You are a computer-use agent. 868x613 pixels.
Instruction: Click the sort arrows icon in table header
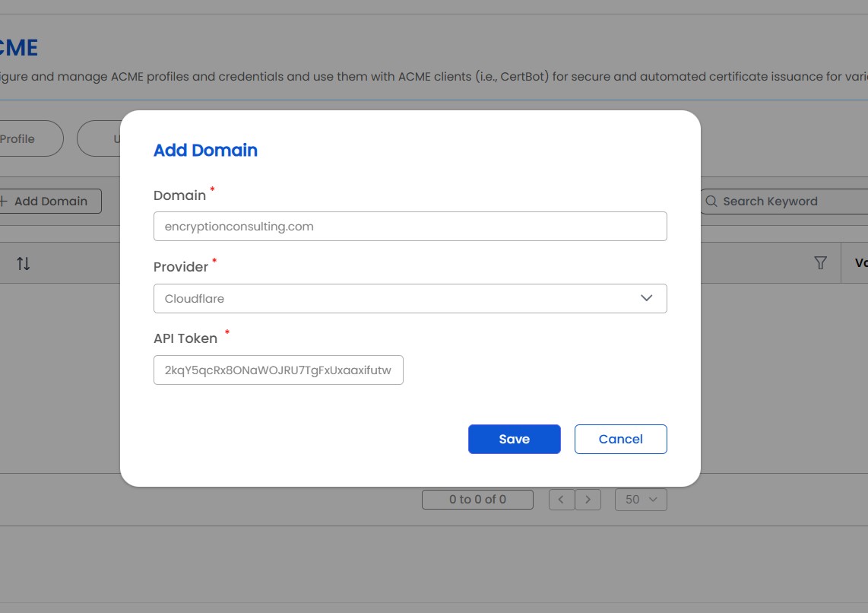24,264
